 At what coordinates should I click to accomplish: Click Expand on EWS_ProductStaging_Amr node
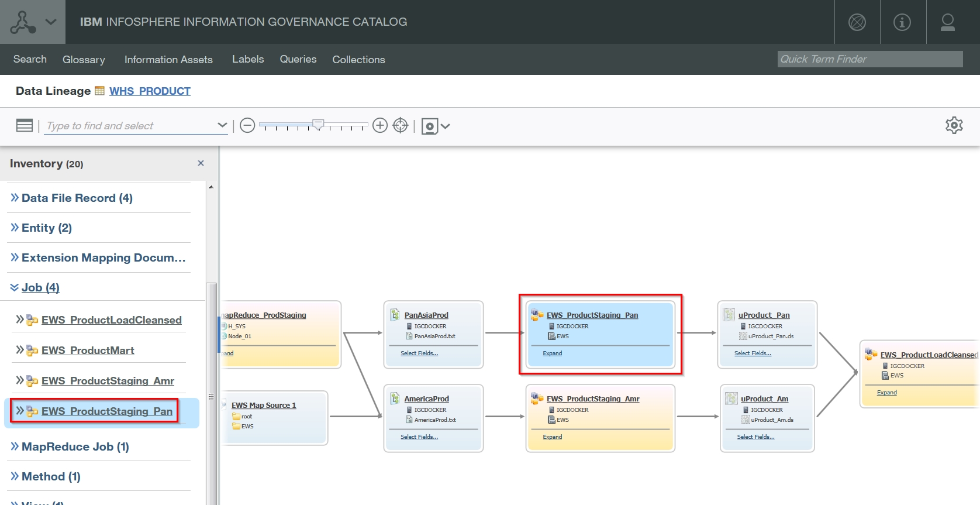(553, 437)
